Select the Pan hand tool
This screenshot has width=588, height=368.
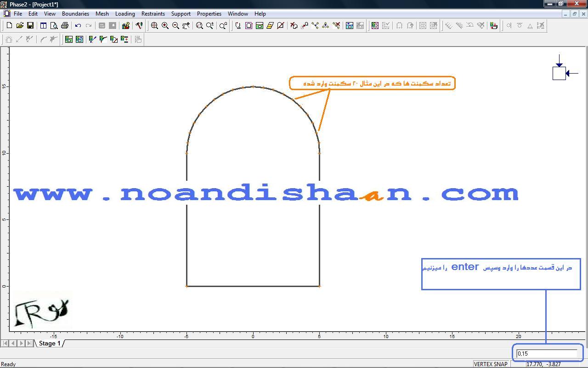[x=186, y=26]
